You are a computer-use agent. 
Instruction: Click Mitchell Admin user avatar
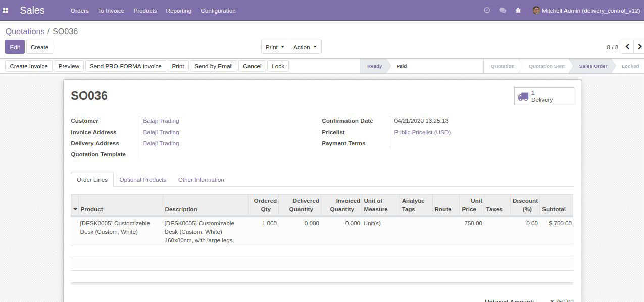(536, 10)
